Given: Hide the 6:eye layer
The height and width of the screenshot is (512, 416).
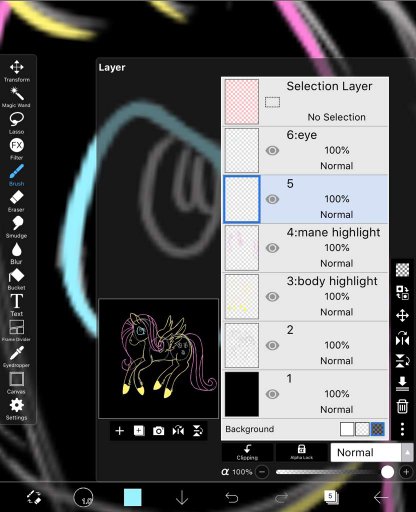Looking at the screenshot, I should coord(272,150).
